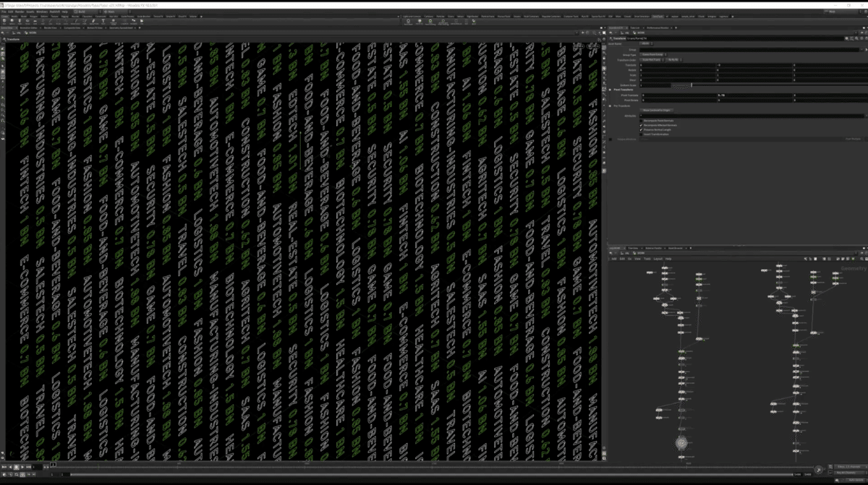This screenshot has width=868, height=485.
Task: Open the Render menu
Action: pyautogui.click(x=20, y=12)
